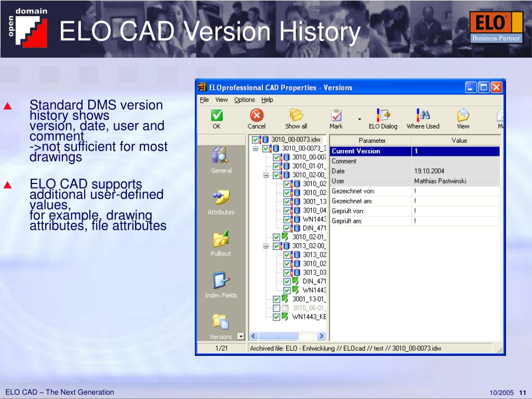
Task: Uncheck the WN1443_KE checkbox
Action: tap(276, 317)
